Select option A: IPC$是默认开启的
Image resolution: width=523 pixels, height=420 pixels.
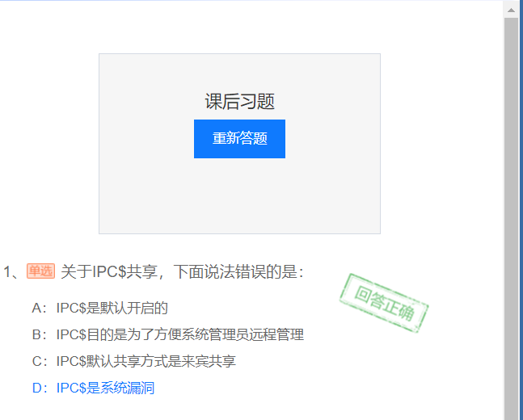[99, 308]
